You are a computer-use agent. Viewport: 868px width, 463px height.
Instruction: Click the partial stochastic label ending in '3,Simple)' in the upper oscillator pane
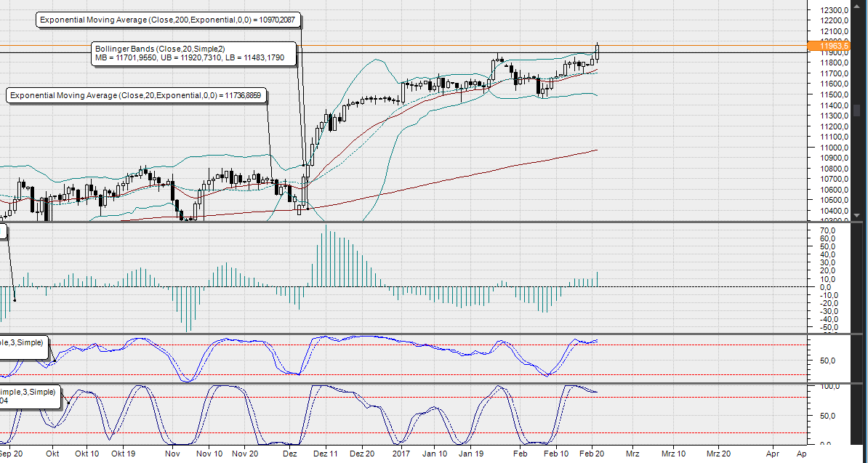coord(25,348)
